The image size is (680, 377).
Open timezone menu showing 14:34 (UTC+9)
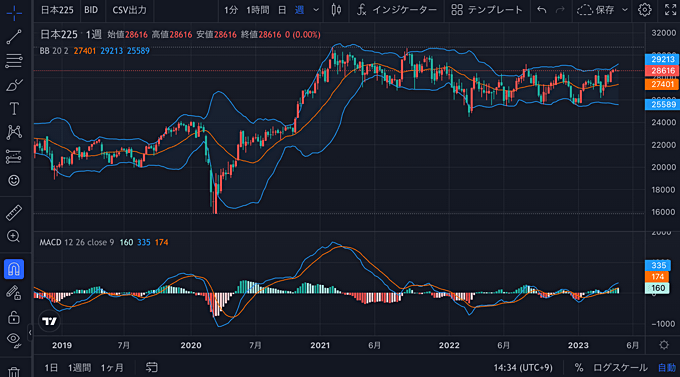(x=523, y=368)
